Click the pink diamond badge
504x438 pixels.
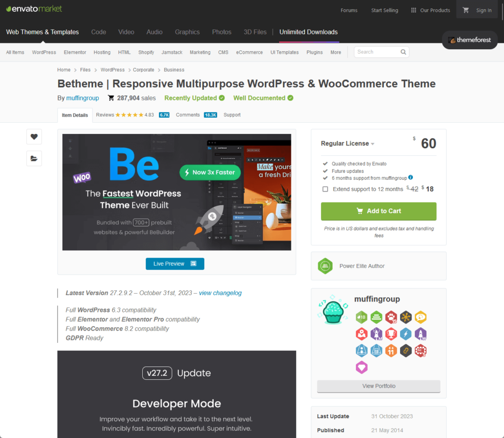[x=362, y=368]
